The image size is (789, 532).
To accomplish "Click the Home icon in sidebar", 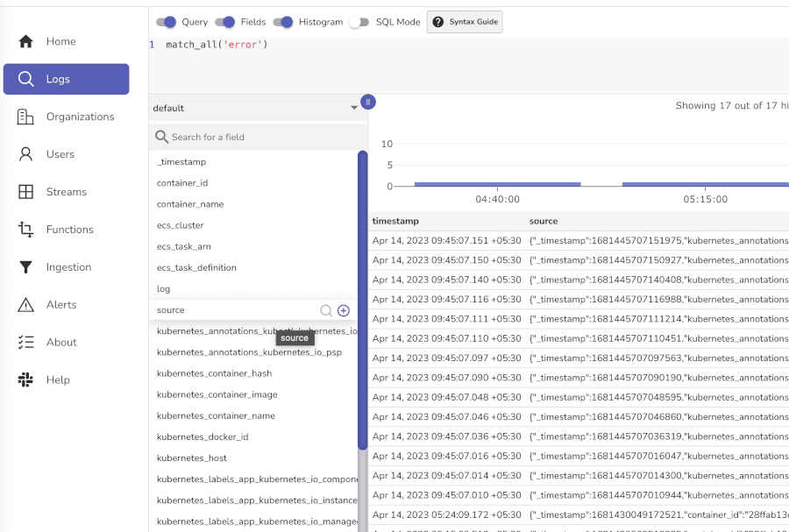I will coord(25,41).
